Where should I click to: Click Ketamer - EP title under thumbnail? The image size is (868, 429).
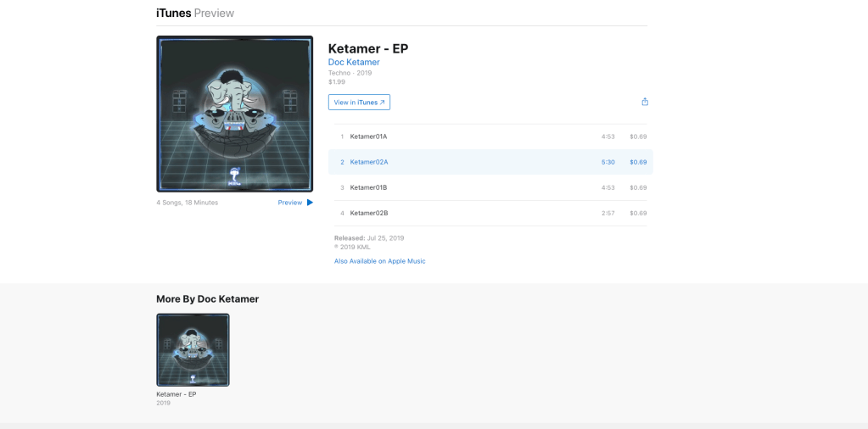176,394
